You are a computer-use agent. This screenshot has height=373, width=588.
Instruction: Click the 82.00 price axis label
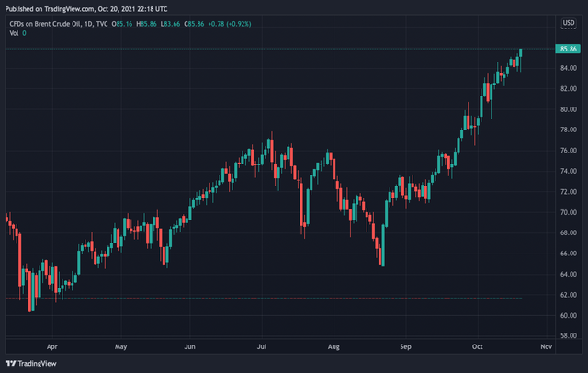569,88
